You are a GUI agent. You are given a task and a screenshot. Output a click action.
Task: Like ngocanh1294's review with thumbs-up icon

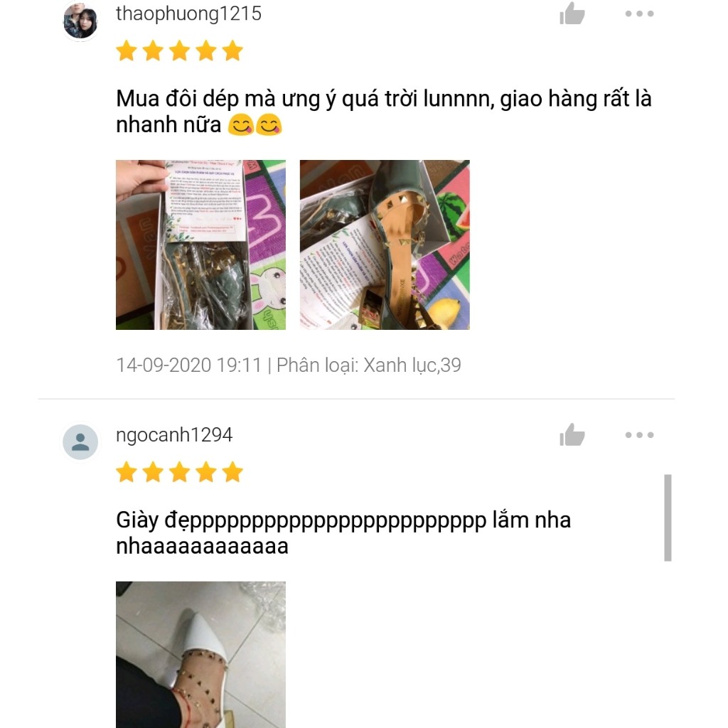pyautogui.click(x=572, y=434)
